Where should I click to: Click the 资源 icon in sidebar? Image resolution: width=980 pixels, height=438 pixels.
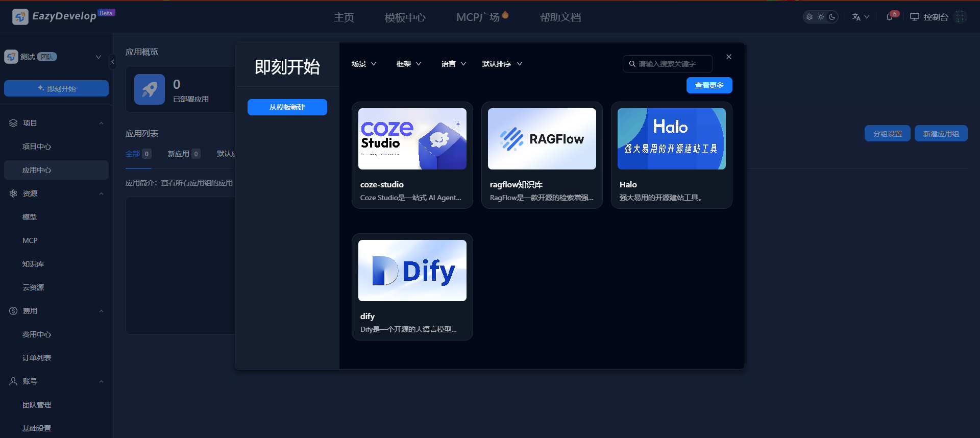pyautogui.click(x=13, y=193)
